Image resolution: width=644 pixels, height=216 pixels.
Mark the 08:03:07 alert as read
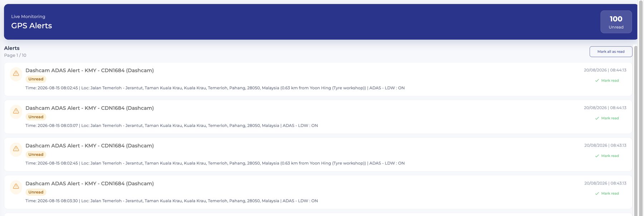coord(607,118)
